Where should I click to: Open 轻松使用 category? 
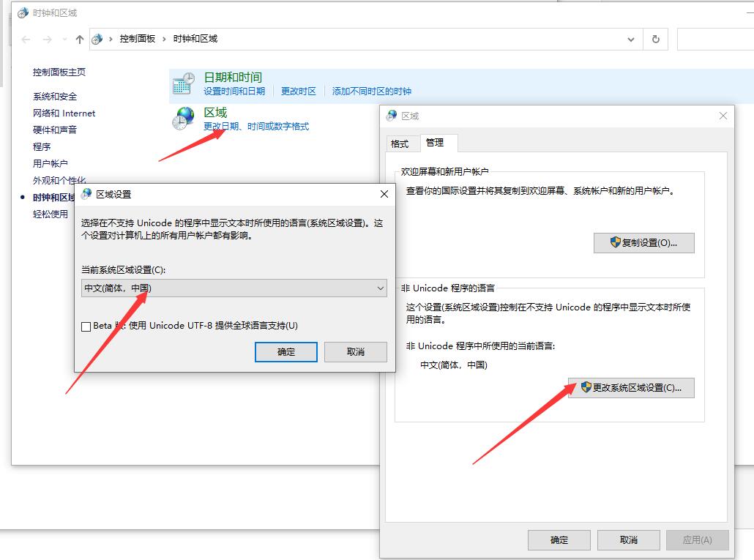pos(51,214)
